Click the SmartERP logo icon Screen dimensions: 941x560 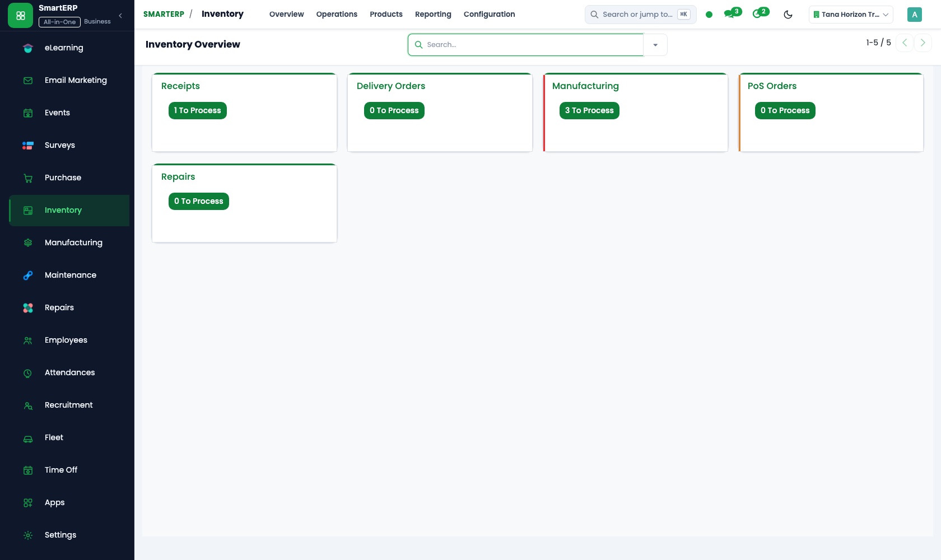(21, 16)
